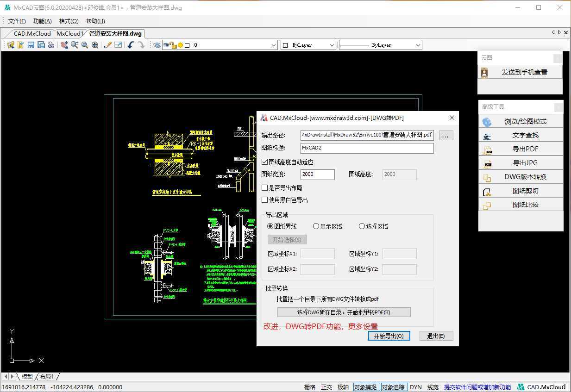
Task: Click the 退出(E) button
Action: tap(436, 336)
